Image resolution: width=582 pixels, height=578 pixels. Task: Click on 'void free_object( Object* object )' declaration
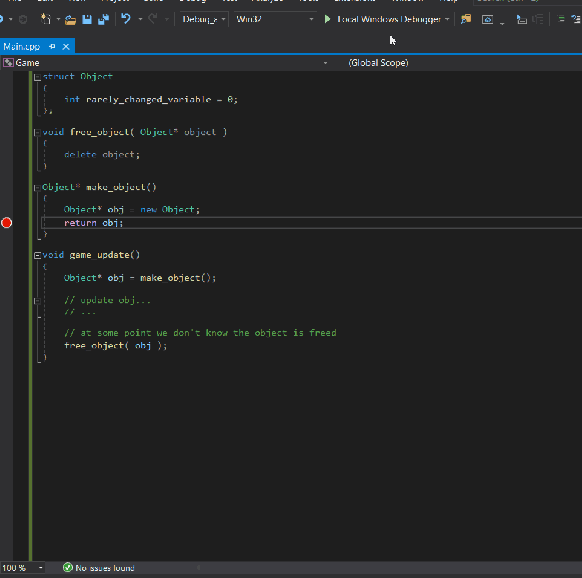134,132
